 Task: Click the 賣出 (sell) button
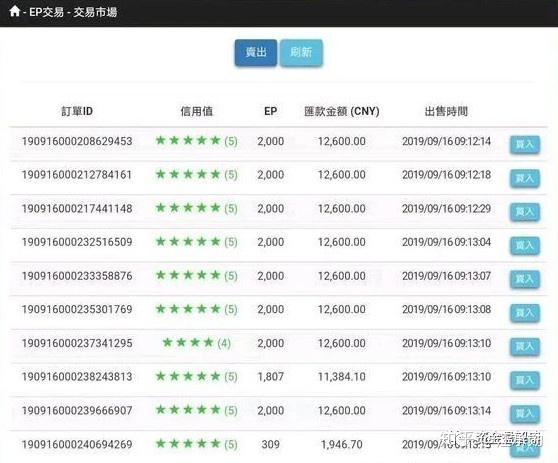[256, 53]
